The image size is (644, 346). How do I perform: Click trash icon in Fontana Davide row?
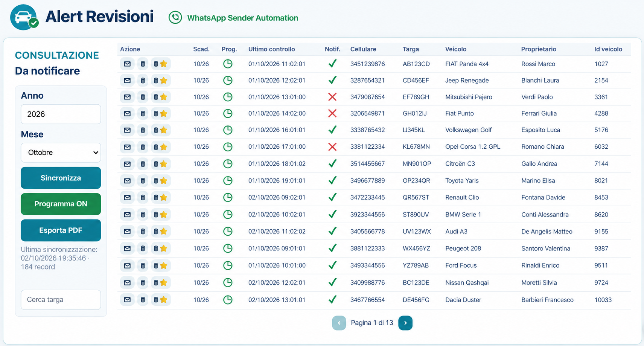point(143,198)
